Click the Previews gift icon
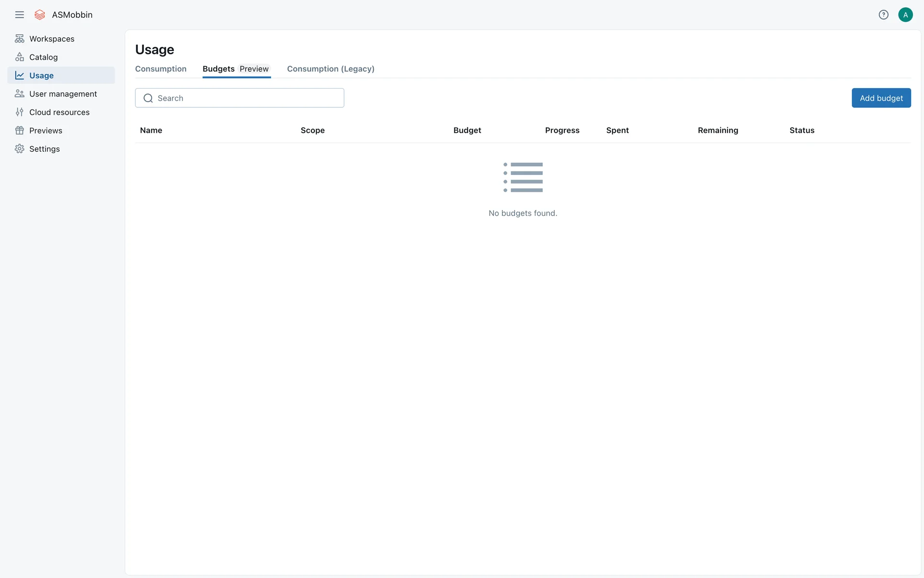This screenshot has width=924, height=578. 19,130
